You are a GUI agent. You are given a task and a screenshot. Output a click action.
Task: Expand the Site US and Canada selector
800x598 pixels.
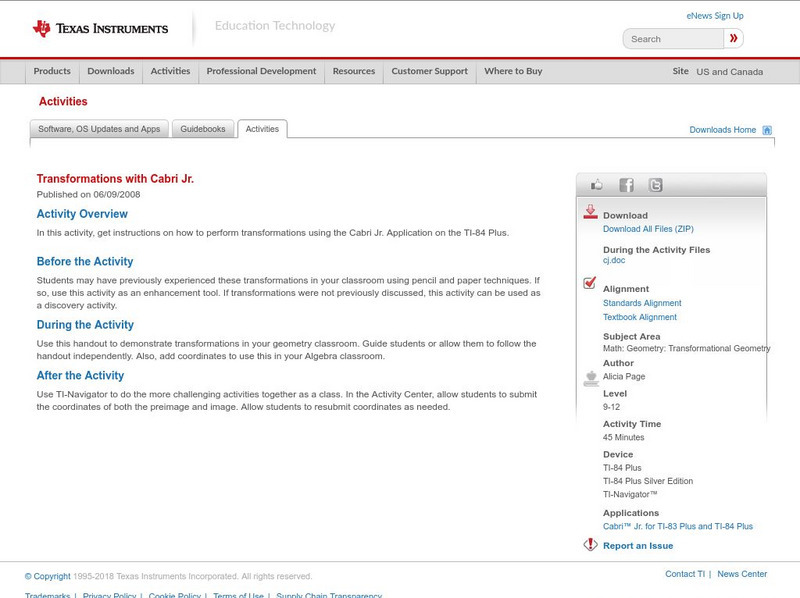coord(729,72)
